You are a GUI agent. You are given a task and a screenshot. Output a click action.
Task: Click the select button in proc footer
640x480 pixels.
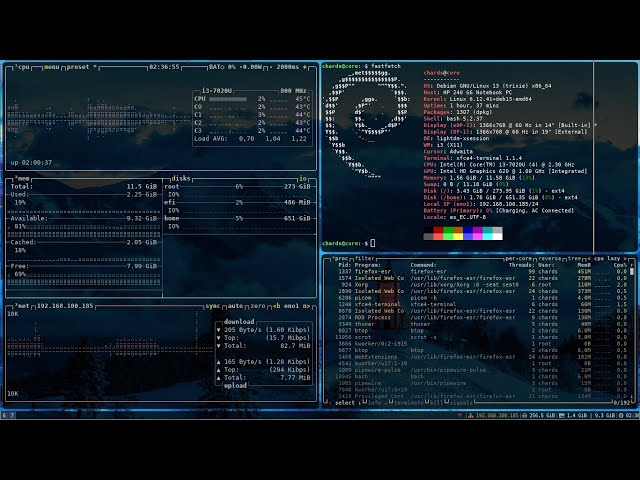pyautogui.click(x=345, y=402)
